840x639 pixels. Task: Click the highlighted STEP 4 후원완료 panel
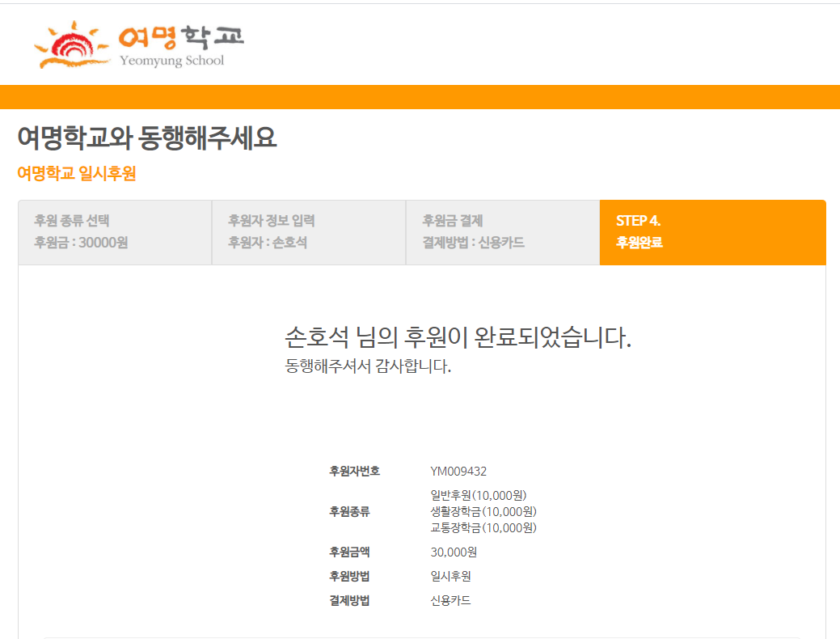coord(711,232)
